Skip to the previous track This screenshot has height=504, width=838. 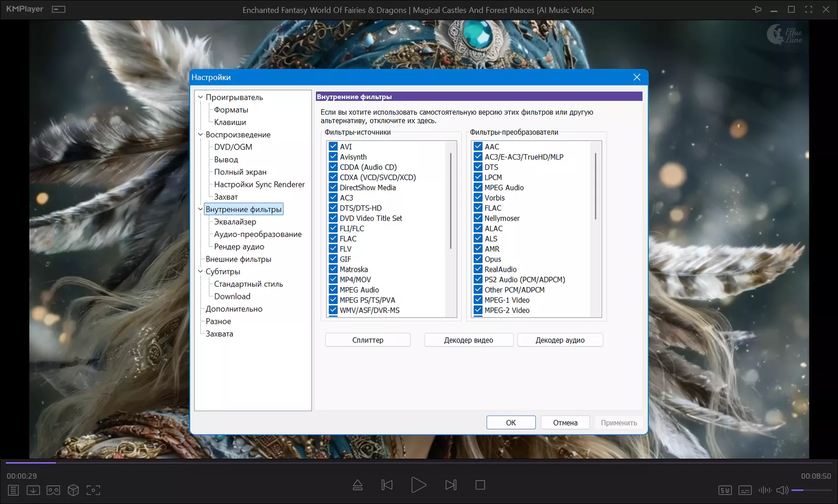click(387, 485)
